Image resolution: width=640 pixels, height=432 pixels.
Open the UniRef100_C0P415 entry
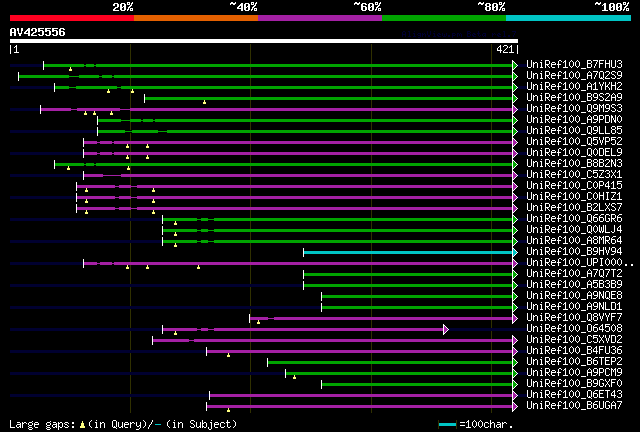coord(574,185)
